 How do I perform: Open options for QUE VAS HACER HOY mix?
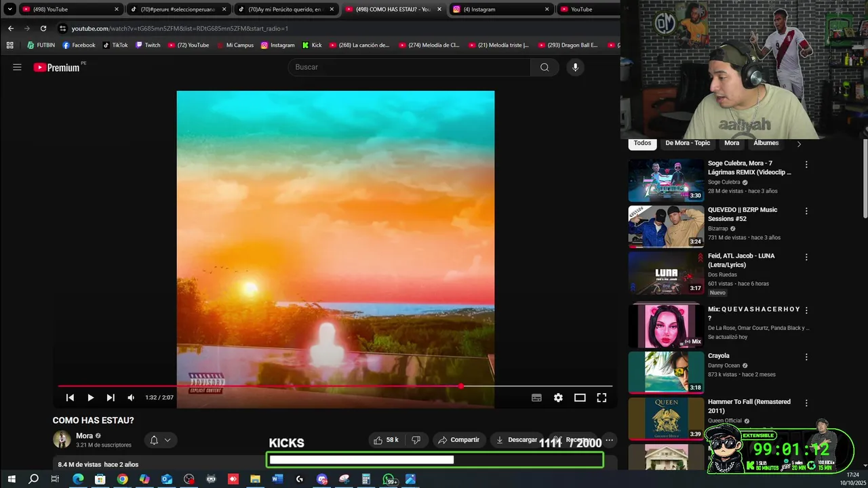tap(806, 310)
